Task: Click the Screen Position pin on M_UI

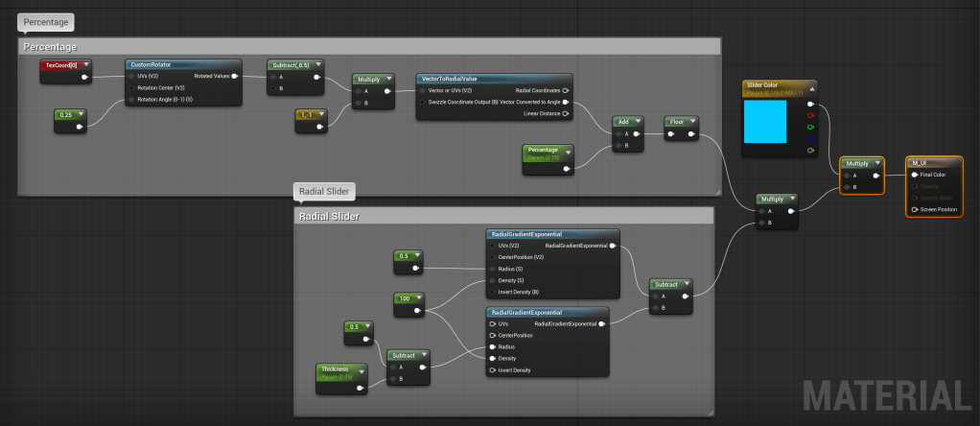Action: tap(914, 208)
